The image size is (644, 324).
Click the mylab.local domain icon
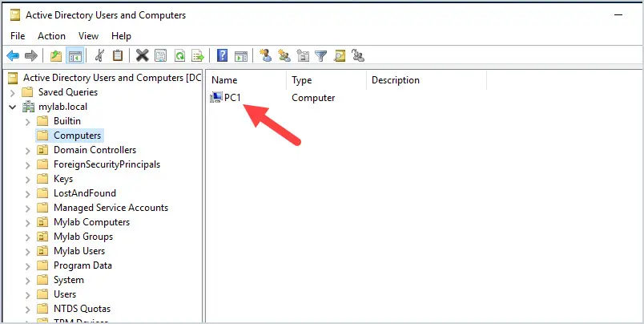[x=28, y=107]
